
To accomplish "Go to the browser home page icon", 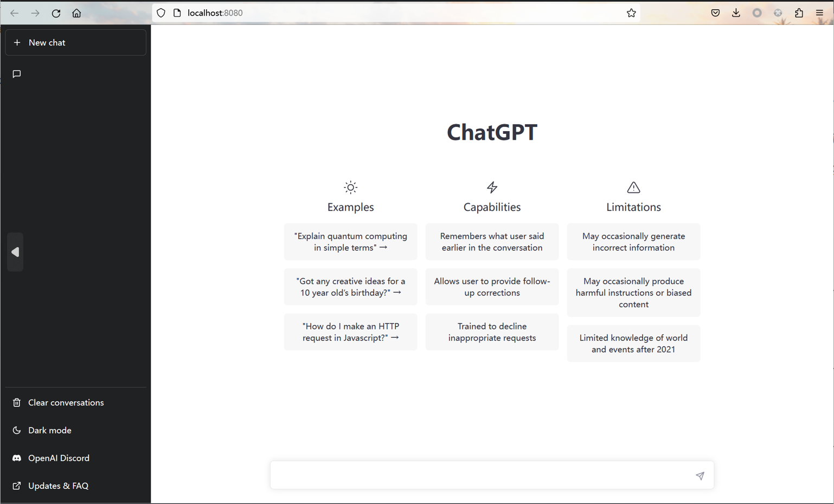I will 76,13.
